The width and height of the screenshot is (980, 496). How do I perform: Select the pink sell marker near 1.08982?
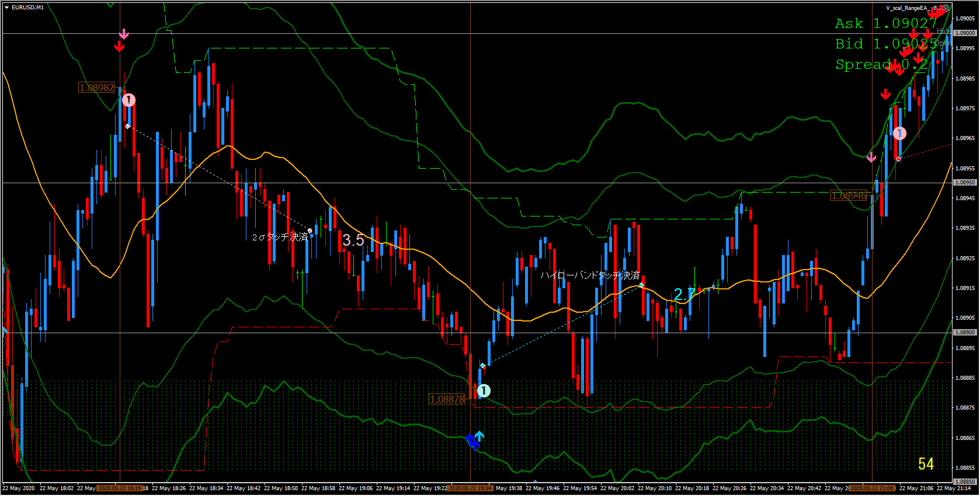(x=128, y=100)
